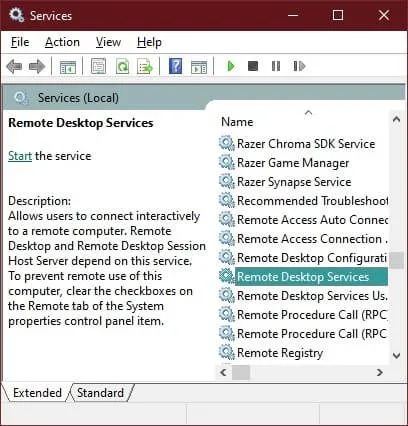Select Razer Chroma SDK Service row
The height and width of the screenshot is (426, 408).
pyautogui.click(x=303, y=144)
